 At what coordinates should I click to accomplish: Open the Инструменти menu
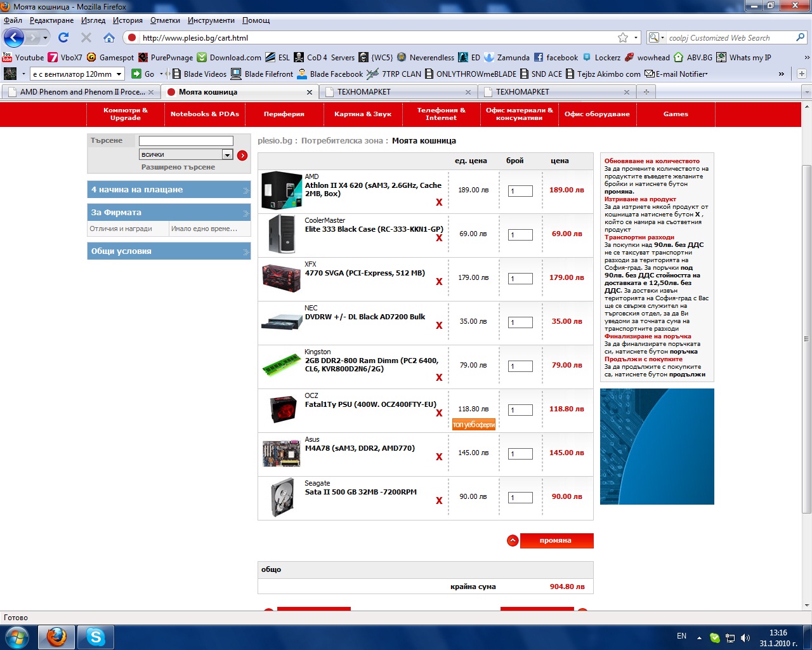click(211, 20)
